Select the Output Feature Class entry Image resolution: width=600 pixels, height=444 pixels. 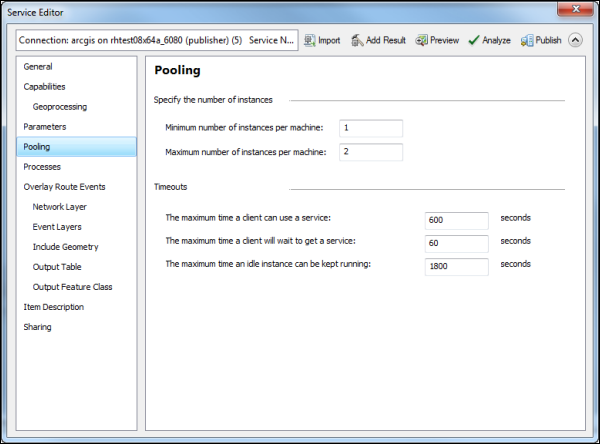pyautogui.click(x=72, y=287)
